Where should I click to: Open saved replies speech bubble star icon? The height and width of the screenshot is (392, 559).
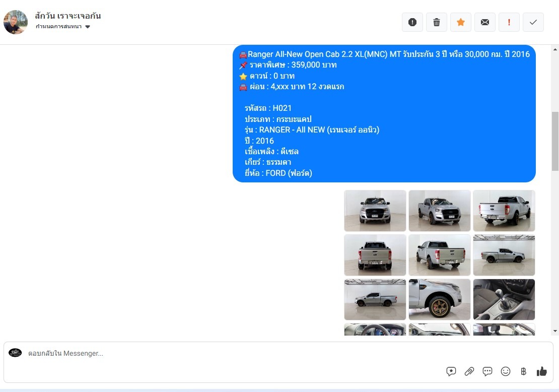[451, 371]
